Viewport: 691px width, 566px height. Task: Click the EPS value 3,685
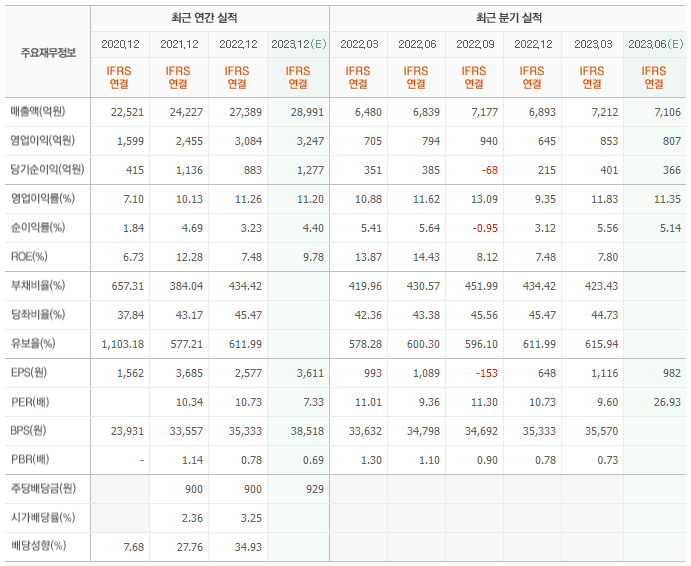189,373
